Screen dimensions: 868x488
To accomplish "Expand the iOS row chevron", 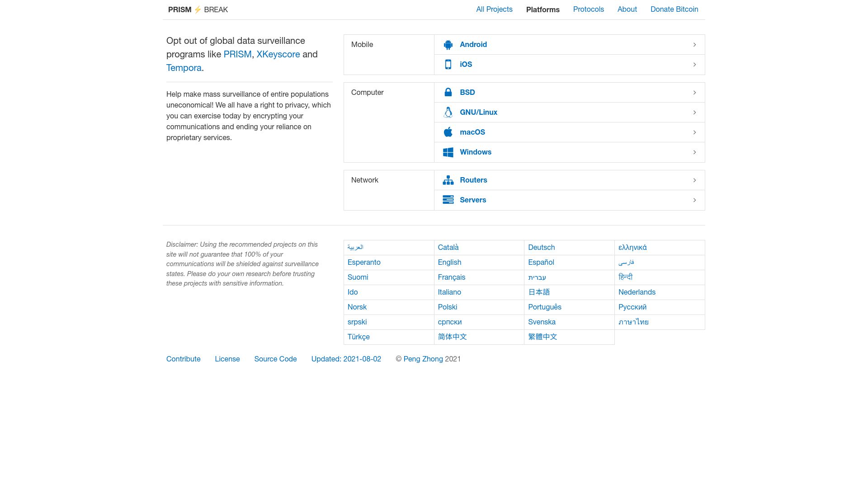I will [x=694, y=65].
